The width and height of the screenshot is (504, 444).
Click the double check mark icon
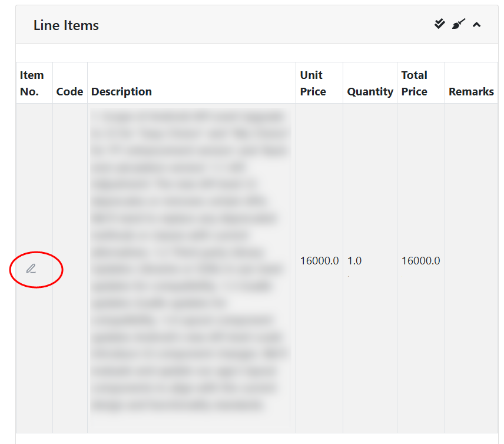tap(440, 24)
